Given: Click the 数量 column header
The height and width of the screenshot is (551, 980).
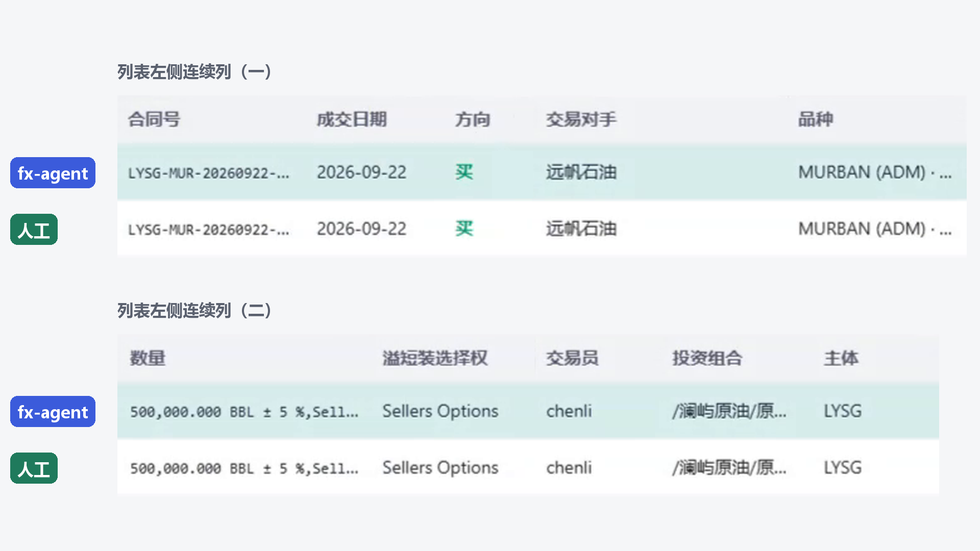Looking at the screenshot, I should 148,358.
